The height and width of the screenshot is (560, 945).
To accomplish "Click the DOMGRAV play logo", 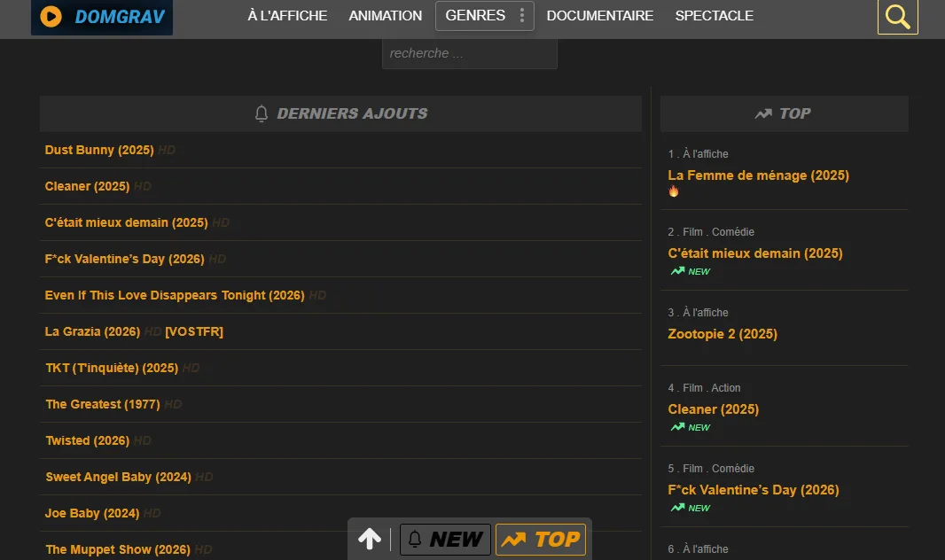I will (x=52, y=17).
